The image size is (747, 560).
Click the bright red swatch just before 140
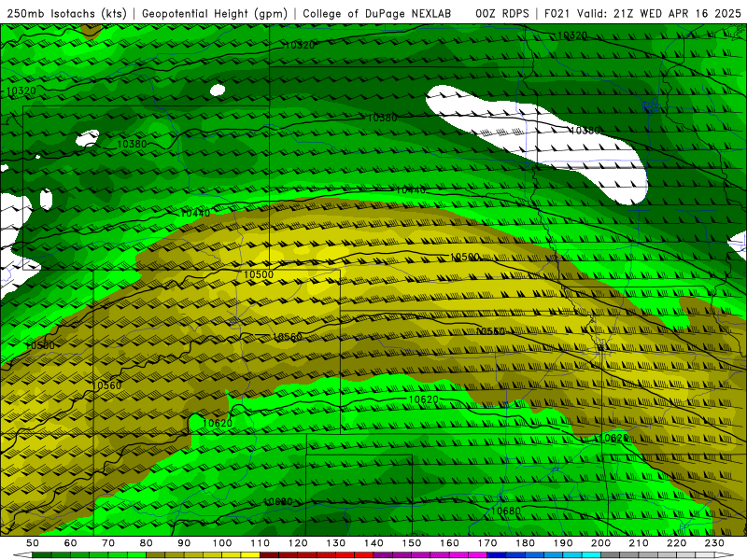click(364, 555)
